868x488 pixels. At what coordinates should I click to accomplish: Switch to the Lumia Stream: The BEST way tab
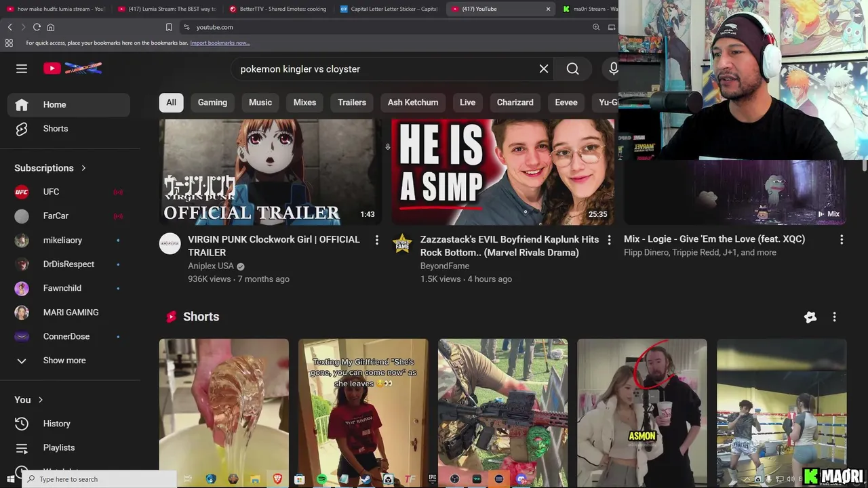click(x=167, y=9)
